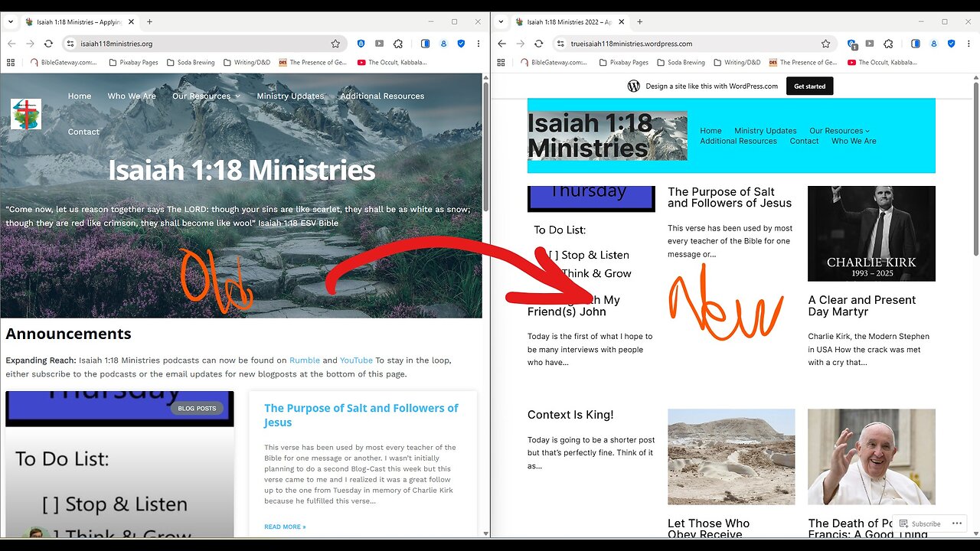View site information for isaiah118ministries.org
The height and width of the screenshot is (551, 980).
70,44
